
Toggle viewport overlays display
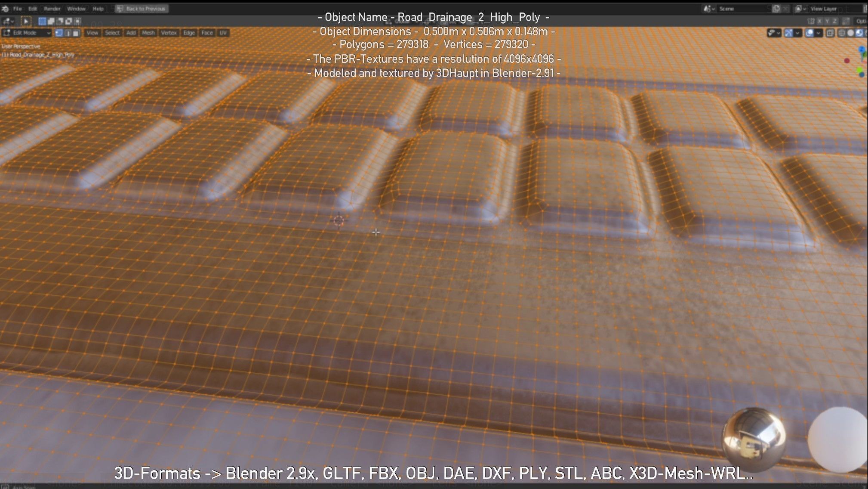(x=810, y=33)
